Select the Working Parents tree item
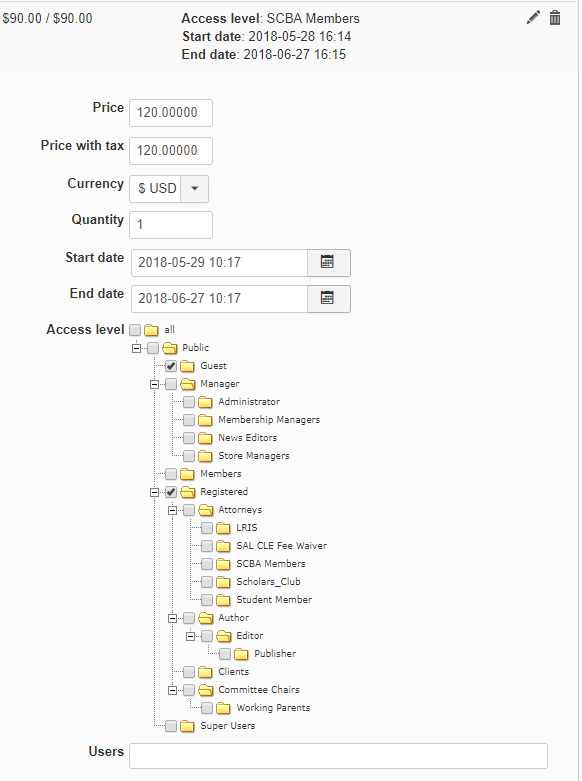The image size is (582, 781). pyautogui.click(x=273, y=708)
